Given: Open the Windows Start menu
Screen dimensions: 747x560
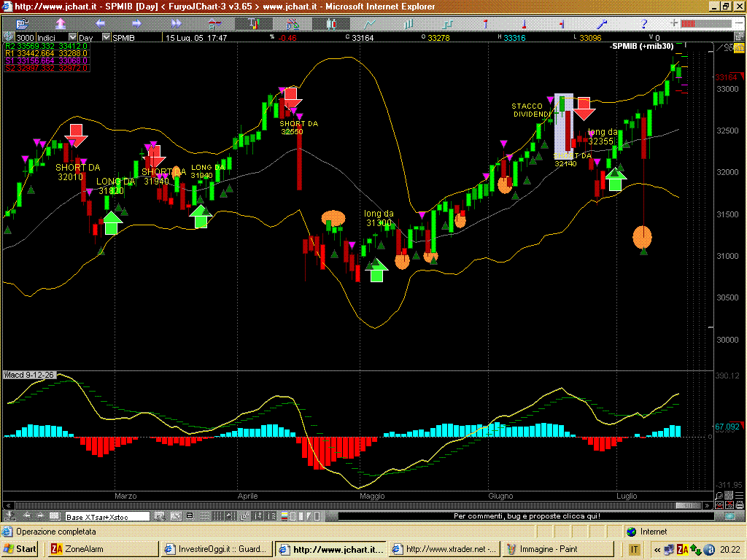Looking at the screenshot, I should tap(20, 549).
